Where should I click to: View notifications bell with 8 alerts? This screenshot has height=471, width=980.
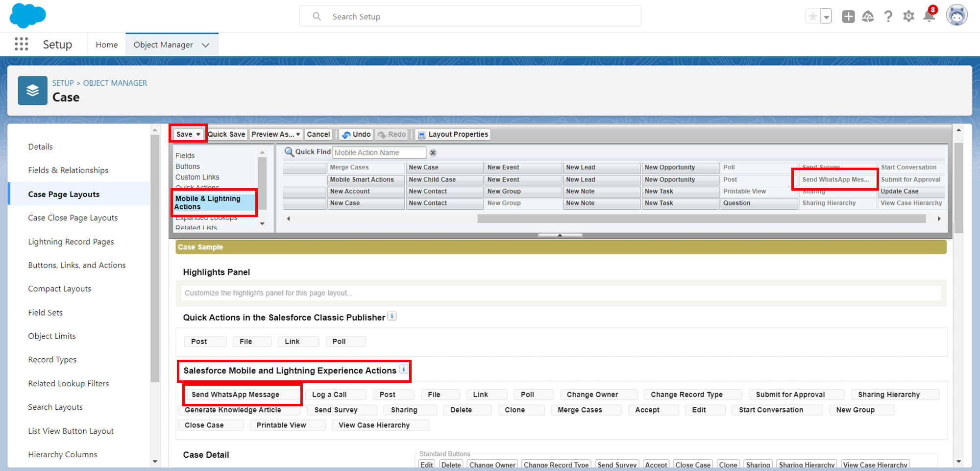click(929, 15)
